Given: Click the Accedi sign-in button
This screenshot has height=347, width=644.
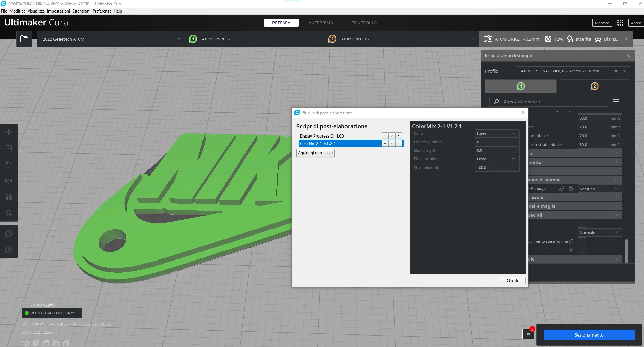Looking at the screenshot, I should (x=636, y=23).
